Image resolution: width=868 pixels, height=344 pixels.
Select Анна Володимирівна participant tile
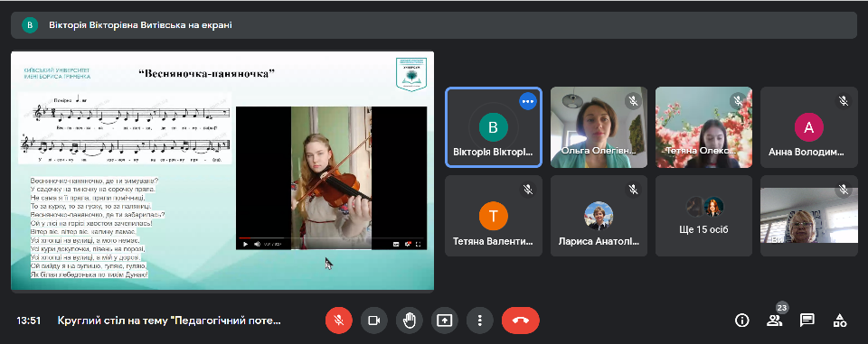[x=808, y=127]
